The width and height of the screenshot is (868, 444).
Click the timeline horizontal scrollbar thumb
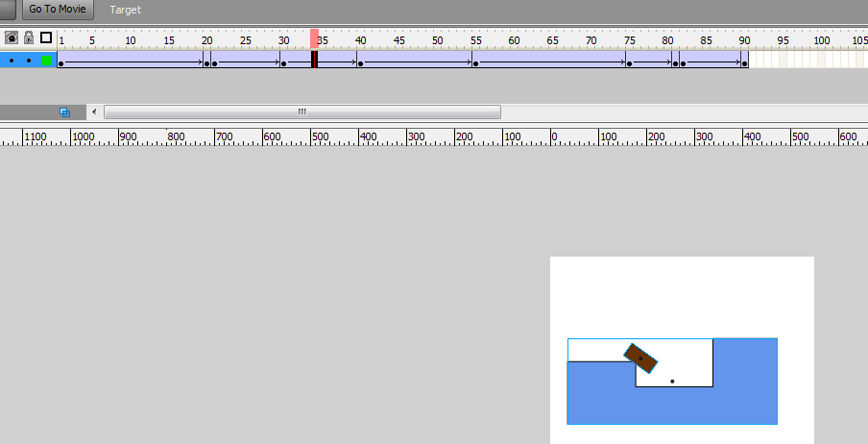coord(302,112)
